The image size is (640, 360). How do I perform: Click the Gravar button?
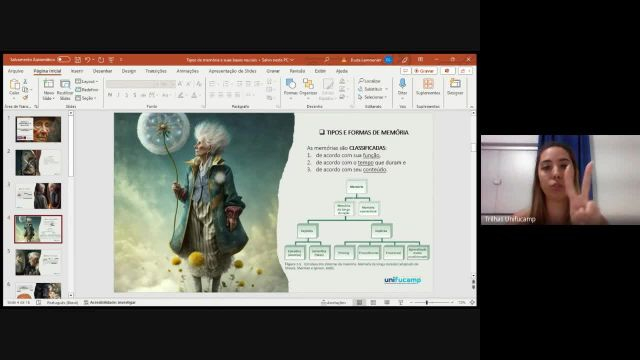click(x=424, y=71)
